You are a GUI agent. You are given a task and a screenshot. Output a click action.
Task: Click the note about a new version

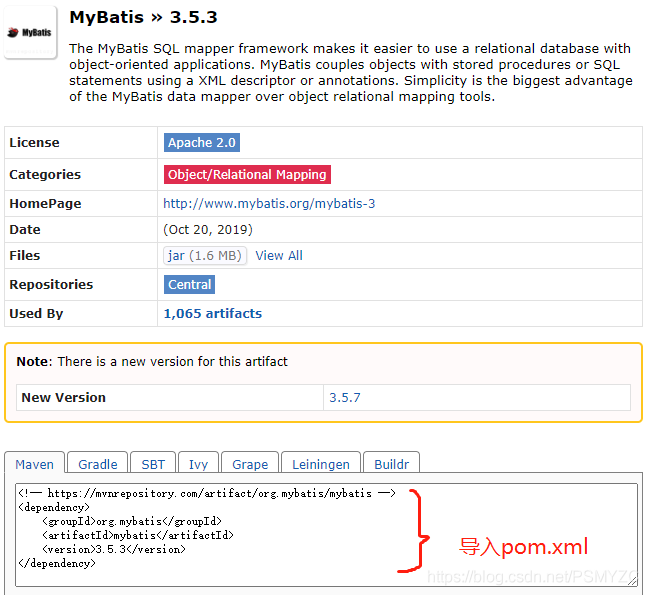[x=152, y=362]
